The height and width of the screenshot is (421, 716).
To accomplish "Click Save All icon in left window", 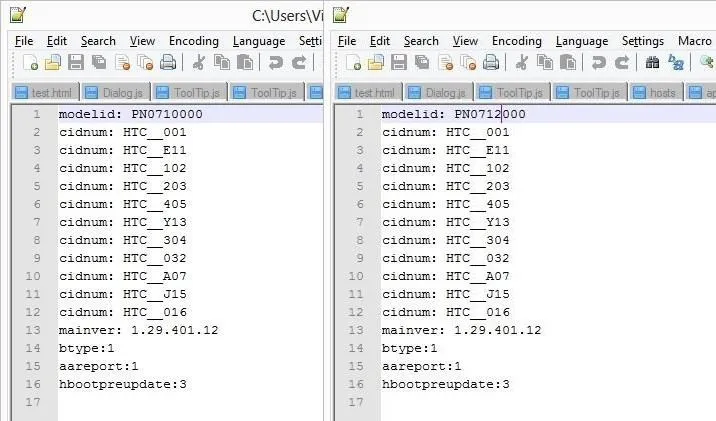I will [x=99, y=62].
